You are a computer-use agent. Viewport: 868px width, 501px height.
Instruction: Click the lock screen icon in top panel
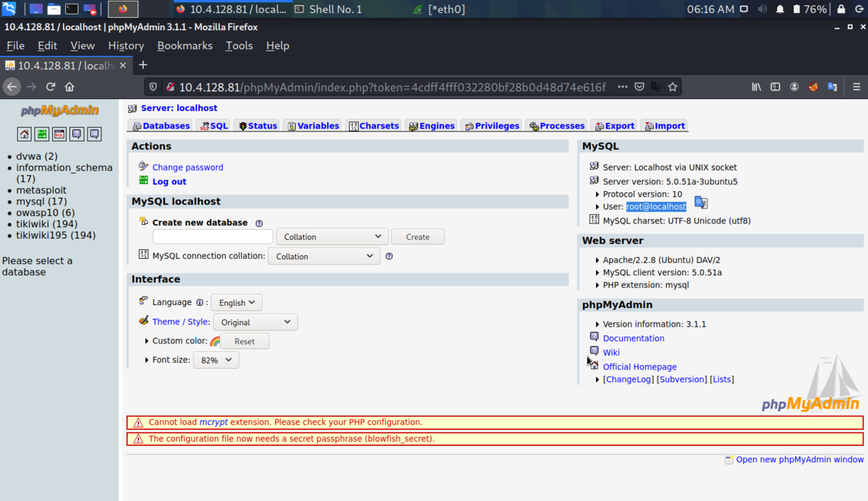[841, 9]
